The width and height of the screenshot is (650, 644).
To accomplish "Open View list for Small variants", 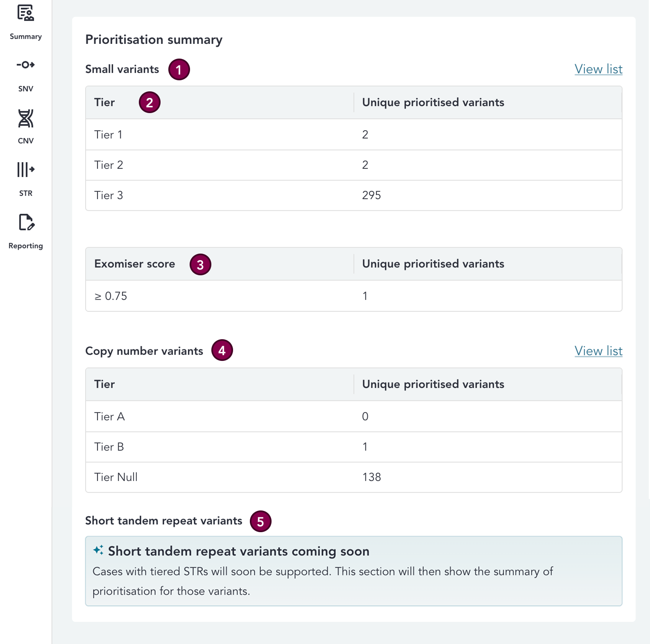I will [598, 69].
